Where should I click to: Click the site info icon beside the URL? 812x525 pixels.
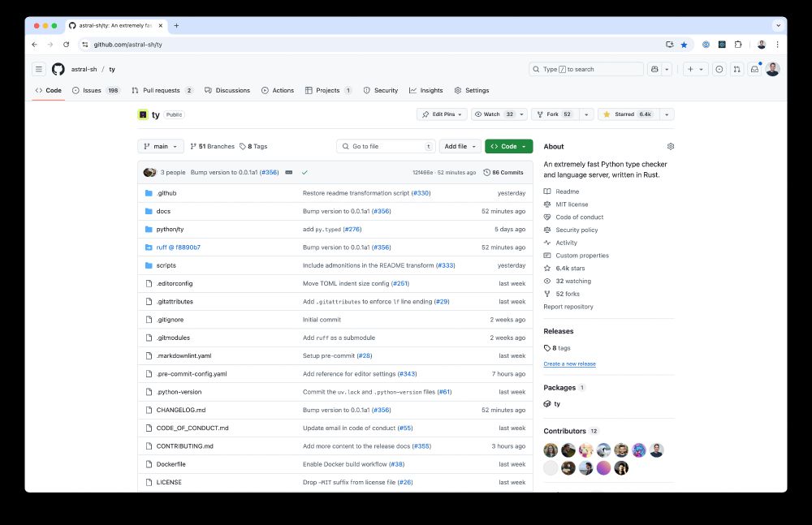(85, 45)
